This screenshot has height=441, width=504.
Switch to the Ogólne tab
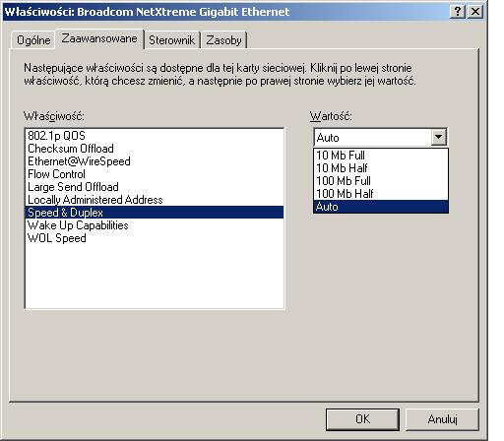[x=33, y=40]
